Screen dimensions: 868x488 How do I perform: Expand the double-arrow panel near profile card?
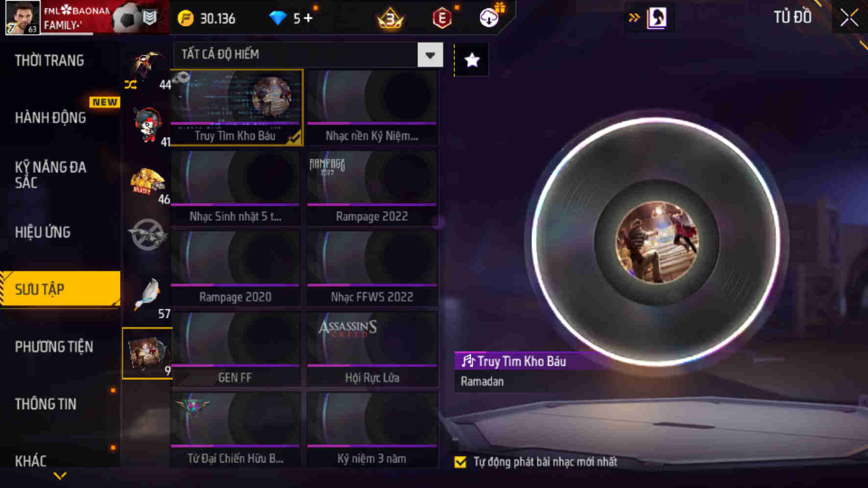pyautogui.click(x=634, y=18)
